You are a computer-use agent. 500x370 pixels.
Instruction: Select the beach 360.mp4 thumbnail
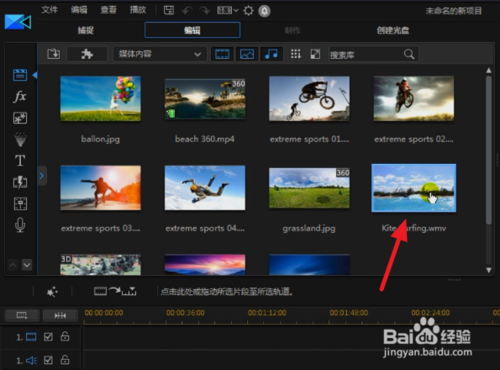click(205, 99)
